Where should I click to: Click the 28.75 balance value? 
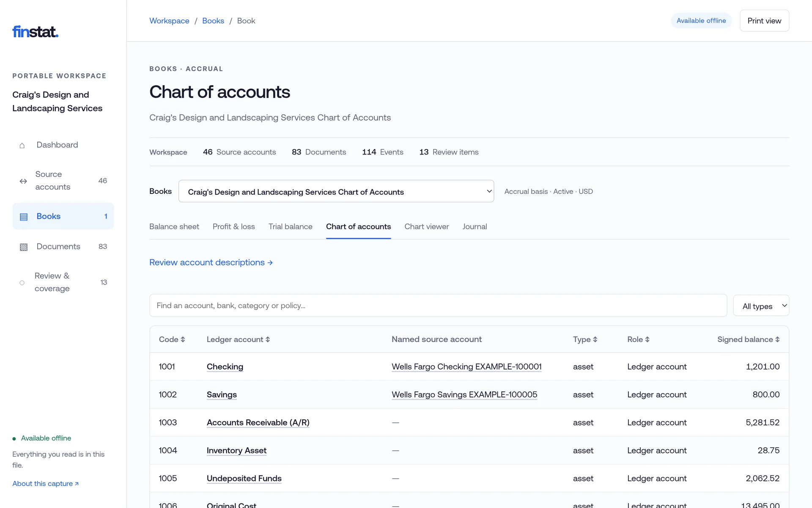click(x=768, y=450)
